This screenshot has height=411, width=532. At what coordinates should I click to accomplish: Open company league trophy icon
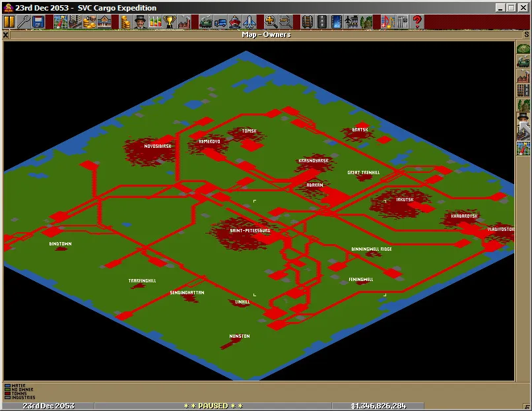[170, 22]
